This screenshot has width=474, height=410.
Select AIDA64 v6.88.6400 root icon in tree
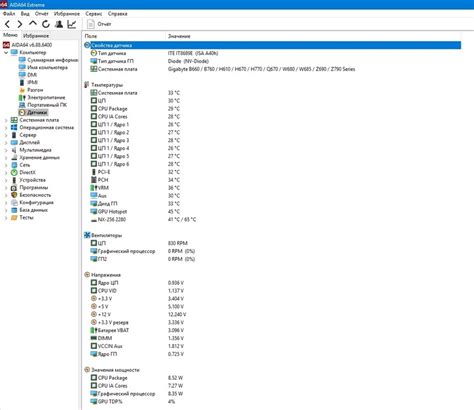[x=6, y=45]
